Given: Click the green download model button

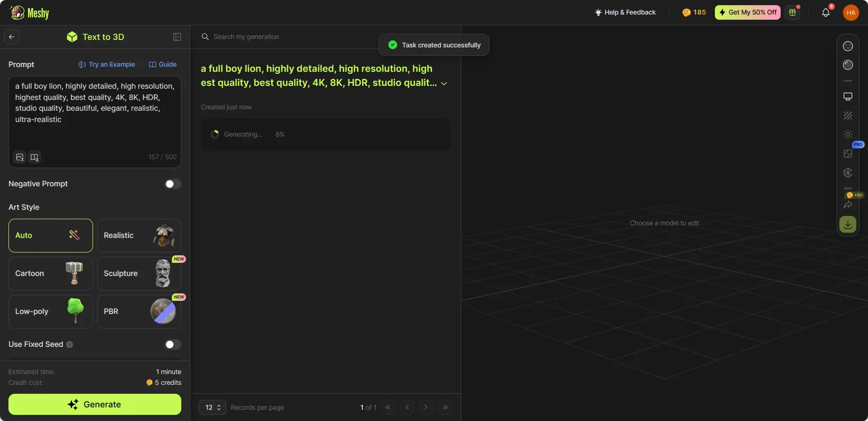Looking at the screenshot, I should [x=847, y=225].
